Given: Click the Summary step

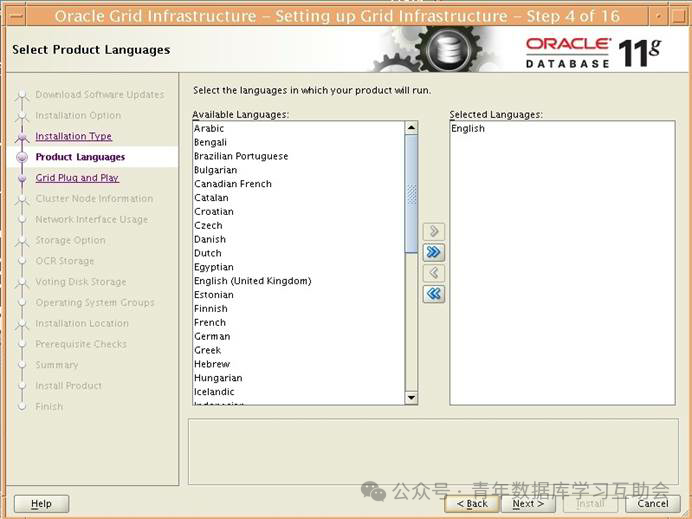Looking at the screenshot, I should (57, 365).
